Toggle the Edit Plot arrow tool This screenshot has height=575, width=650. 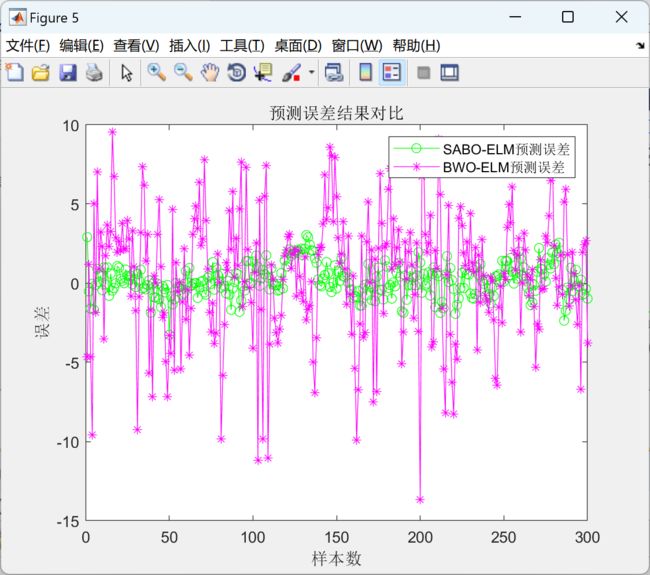(x=127, y=72)
